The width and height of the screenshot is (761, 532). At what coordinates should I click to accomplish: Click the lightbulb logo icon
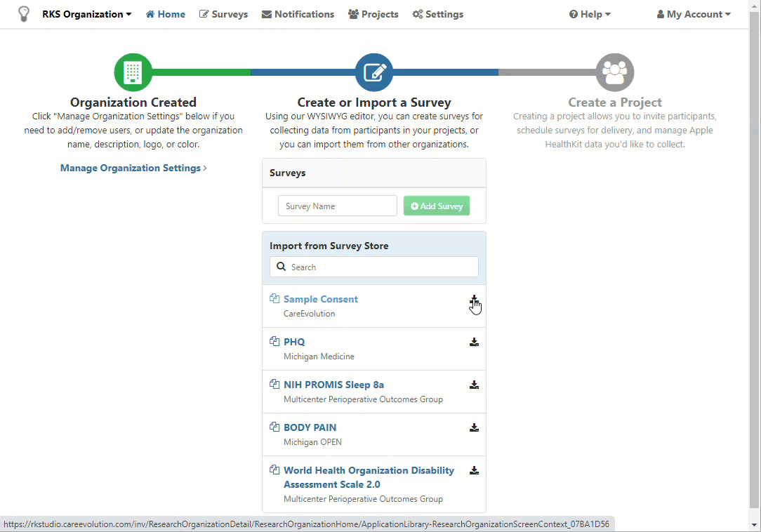24,14
